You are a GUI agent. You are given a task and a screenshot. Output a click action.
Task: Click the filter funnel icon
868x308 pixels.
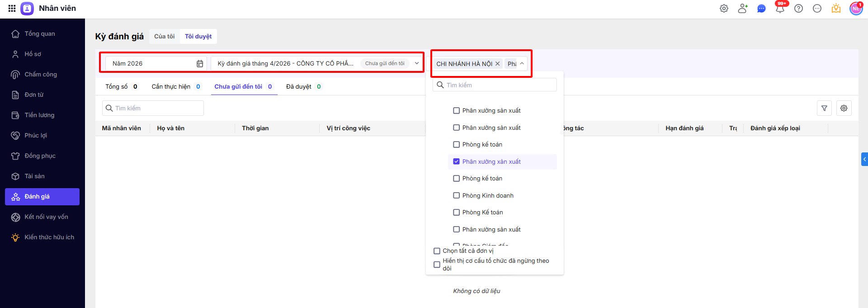824,108
